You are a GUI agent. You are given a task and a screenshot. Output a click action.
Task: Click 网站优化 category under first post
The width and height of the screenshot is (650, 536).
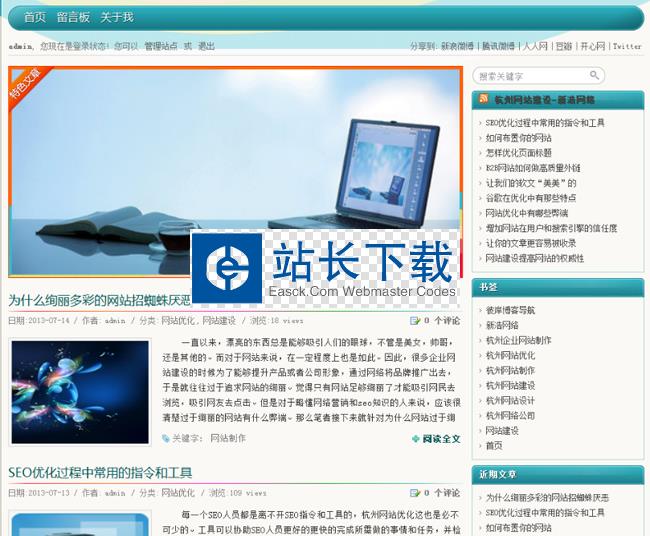click(x=177, y=321)
